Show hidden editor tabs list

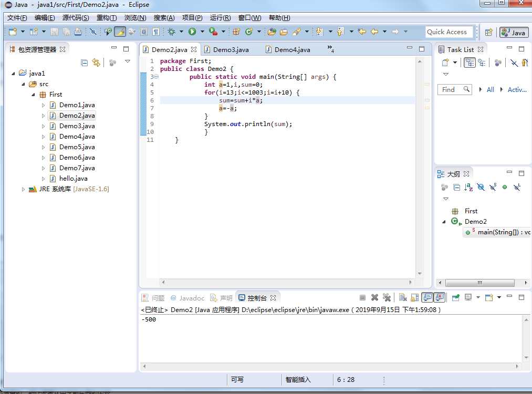tap(330, 48)
